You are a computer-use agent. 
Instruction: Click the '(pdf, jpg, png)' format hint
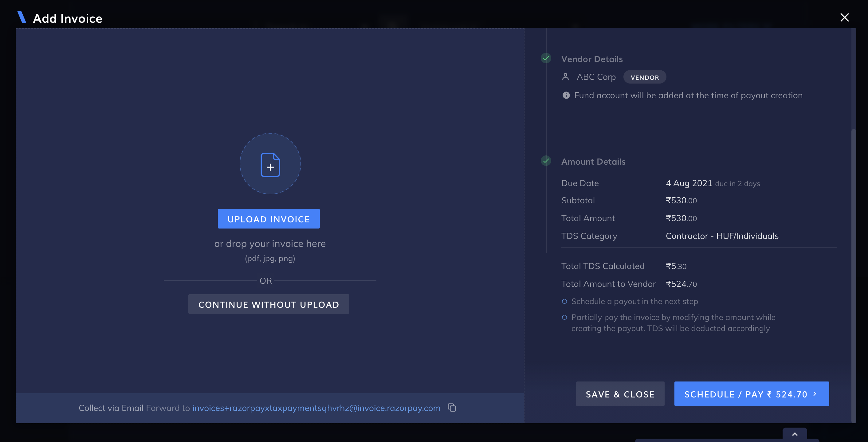[270, 258]
